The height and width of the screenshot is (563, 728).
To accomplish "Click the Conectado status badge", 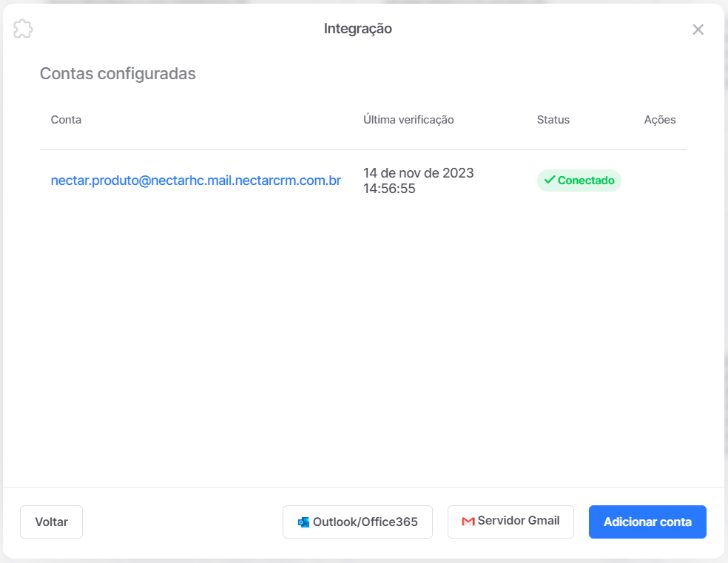I will (x=579, y=180).
